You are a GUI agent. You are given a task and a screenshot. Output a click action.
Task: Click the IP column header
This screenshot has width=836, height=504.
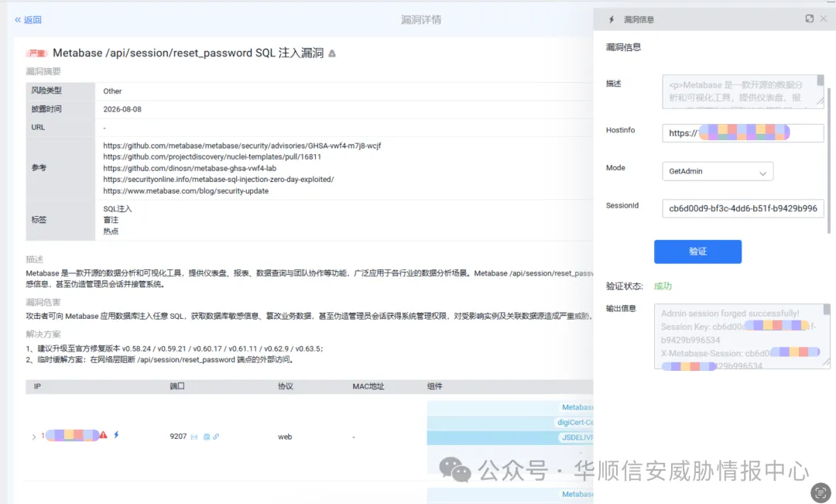click(x=37, y=386)
